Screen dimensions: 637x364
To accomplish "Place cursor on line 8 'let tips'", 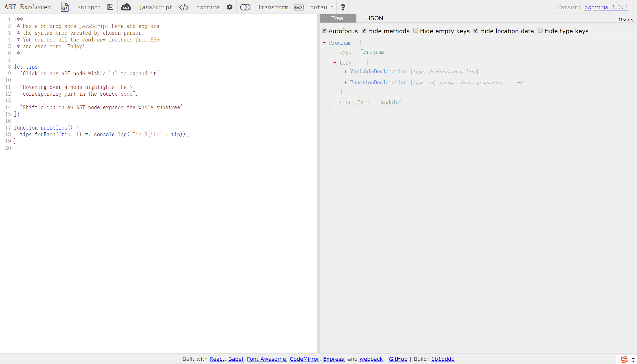I will pos(32,67).
